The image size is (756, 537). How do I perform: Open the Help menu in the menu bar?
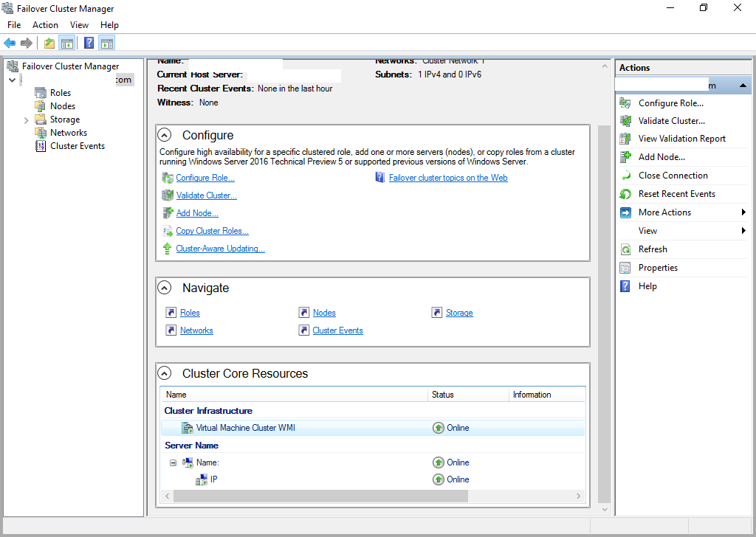(109, 25)
